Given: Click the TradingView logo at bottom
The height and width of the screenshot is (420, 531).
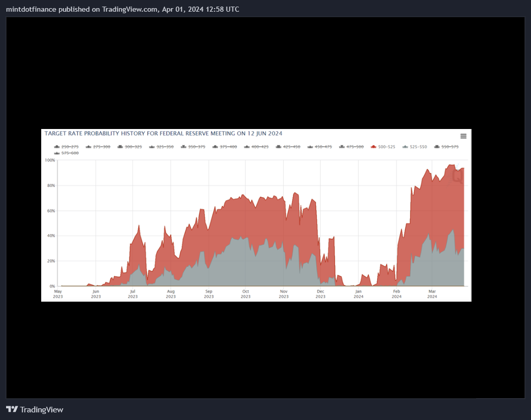Looking at the screenshot, I should tap(35, 409).
